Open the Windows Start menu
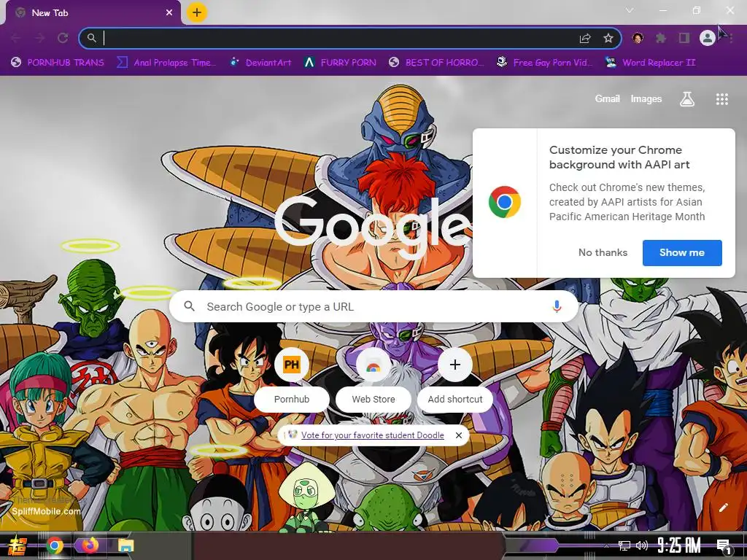 point(17,545)
